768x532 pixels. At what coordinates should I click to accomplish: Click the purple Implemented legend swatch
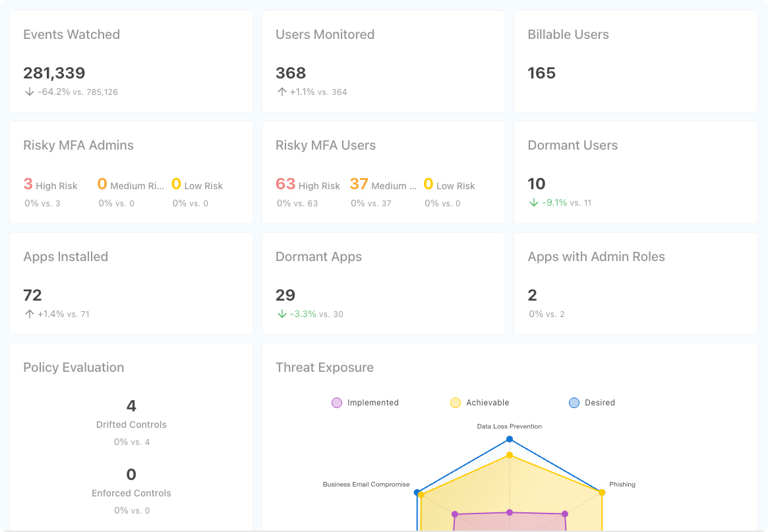coord(337,402)
